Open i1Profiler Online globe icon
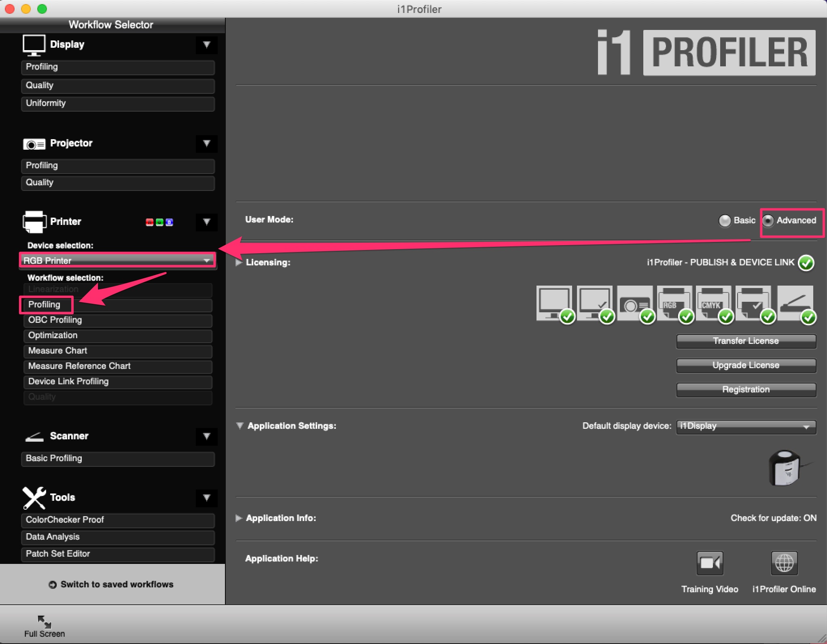 [784, 563]
